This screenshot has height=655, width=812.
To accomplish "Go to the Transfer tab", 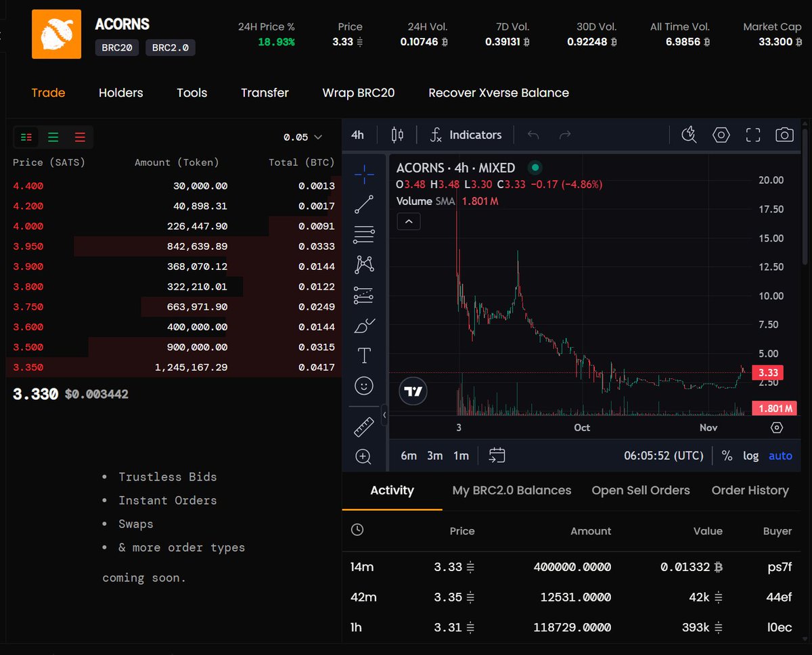I will pyautogui.click(x=265, y=93).
